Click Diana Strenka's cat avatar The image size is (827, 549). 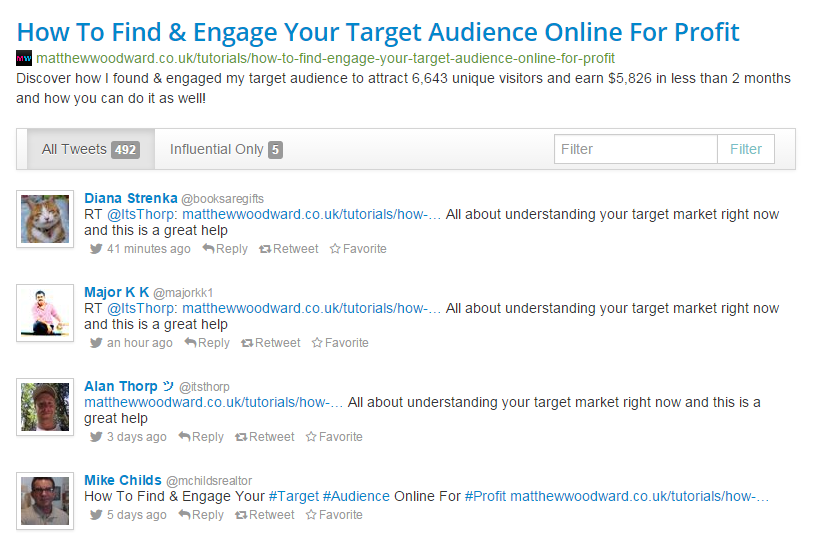pos(45,219)
